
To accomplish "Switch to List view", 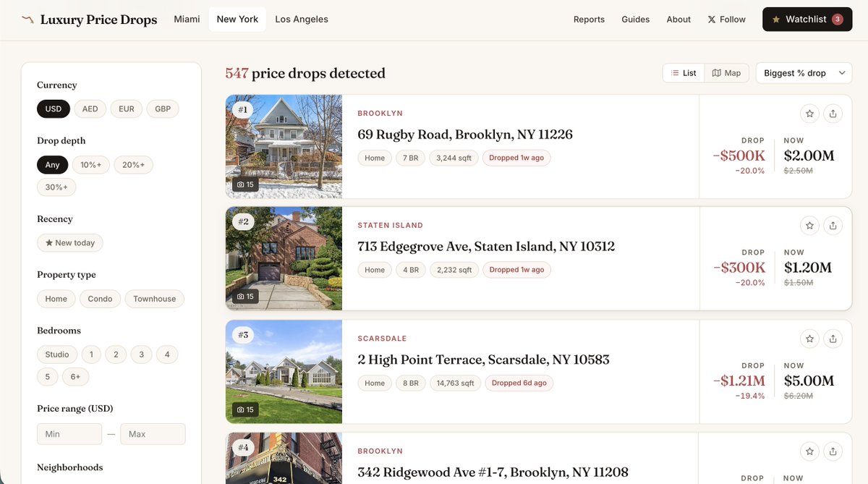I will 684,73.
